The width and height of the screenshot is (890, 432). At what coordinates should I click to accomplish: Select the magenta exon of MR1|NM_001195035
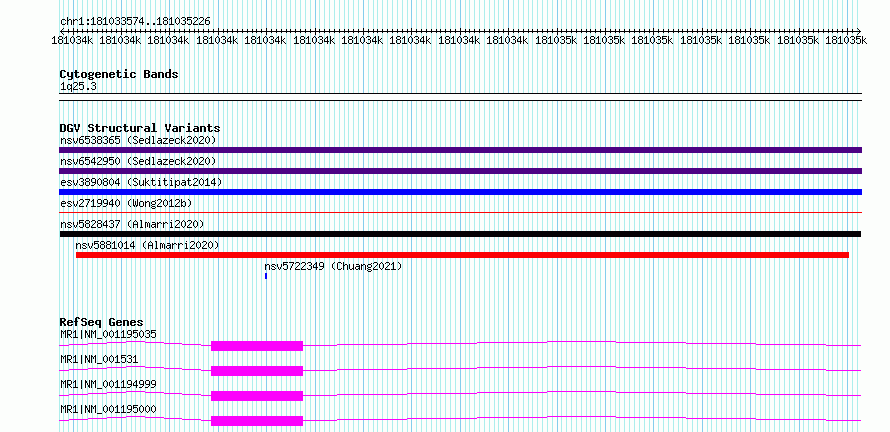point(257,346)
